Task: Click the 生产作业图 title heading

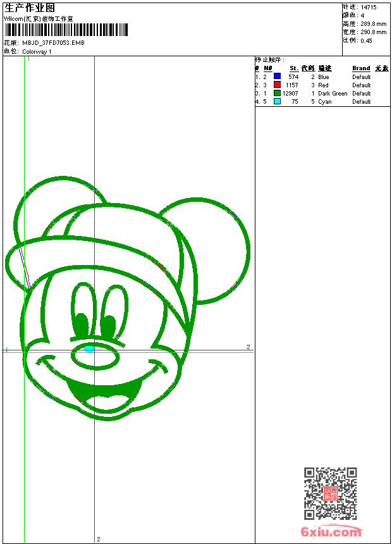Action: click(x=30, y=8)
